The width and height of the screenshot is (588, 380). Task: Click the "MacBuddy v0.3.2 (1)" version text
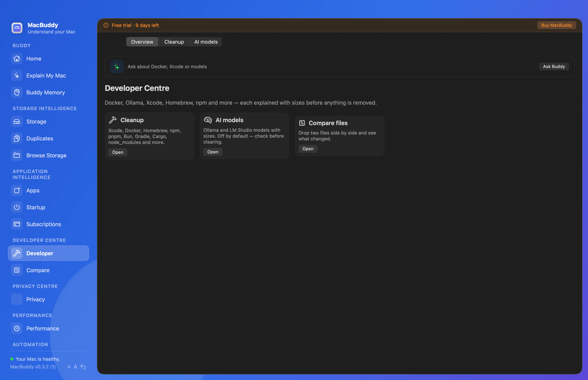click(33, 367)
